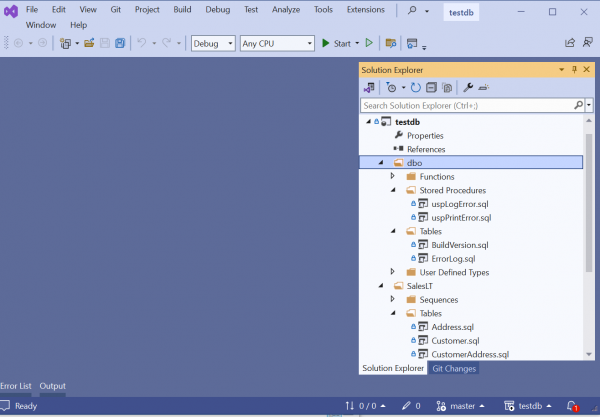Open the search options dropdown in Solution Explorer
Screen dimensions: 600x417
589,105
